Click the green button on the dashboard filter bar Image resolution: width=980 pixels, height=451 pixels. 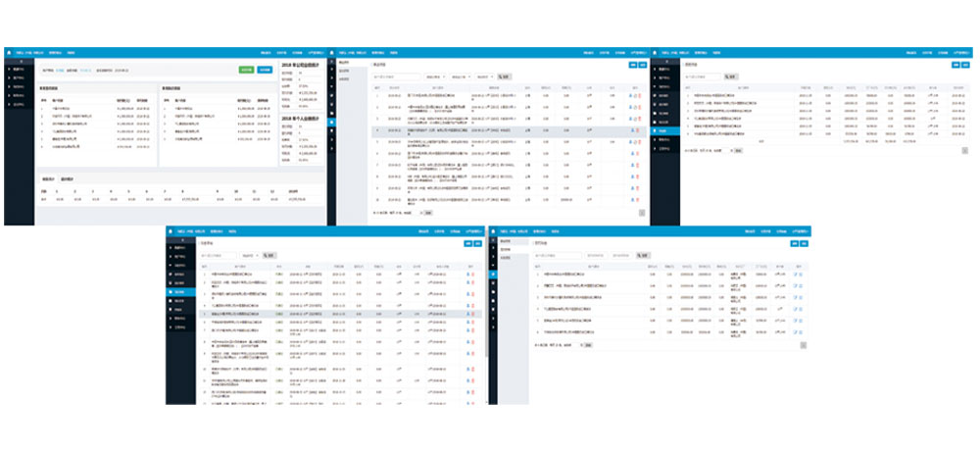246,70
